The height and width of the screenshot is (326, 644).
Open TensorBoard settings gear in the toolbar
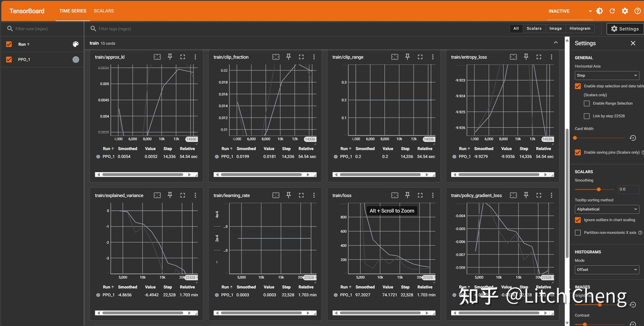pyautogui.click(x=625, y=11)
